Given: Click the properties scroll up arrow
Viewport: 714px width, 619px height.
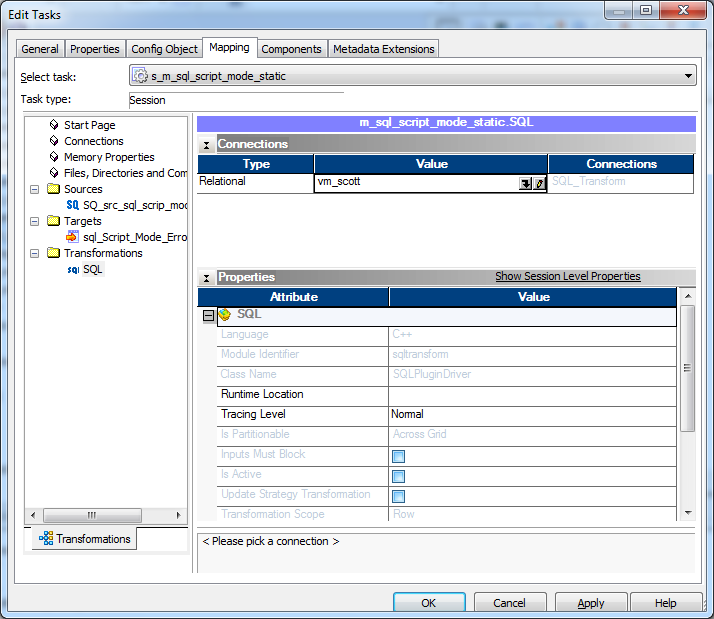Looking at the screenshot, I should [688, 296].
